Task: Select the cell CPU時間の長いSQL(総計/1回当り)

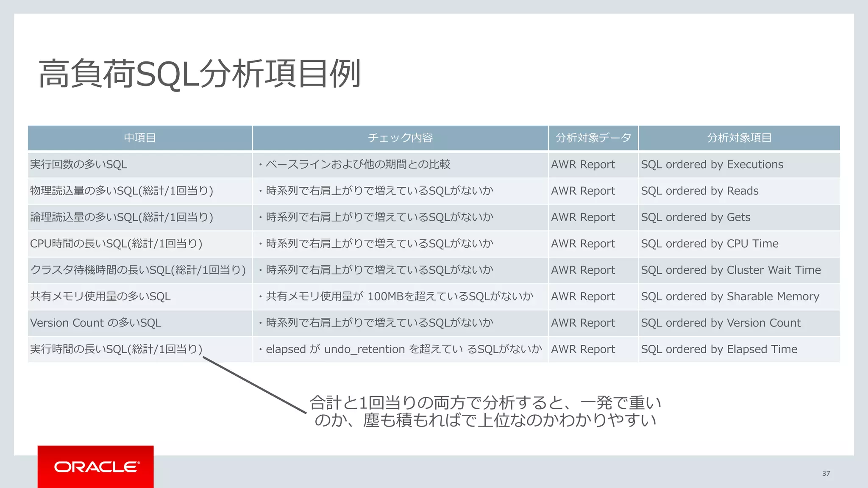Action: [x=140, y=244]
